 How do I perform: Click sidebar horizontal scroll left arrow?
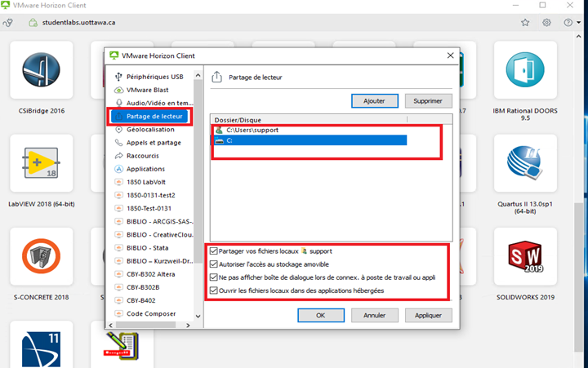click(110, 326)
